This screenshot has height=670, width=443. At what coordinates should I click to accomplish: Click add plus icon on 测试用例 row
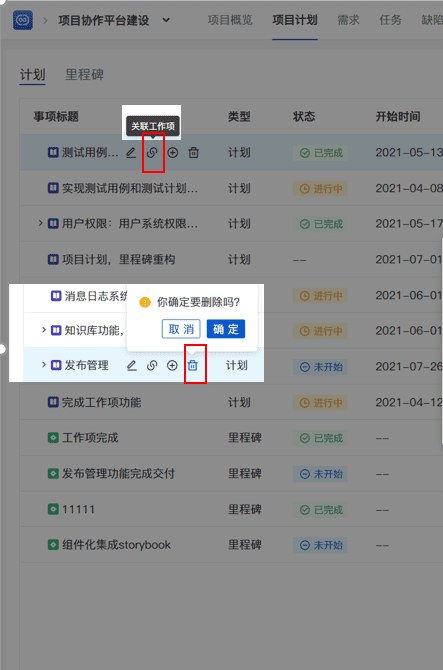pyautogui.click(x=173, y=153)
